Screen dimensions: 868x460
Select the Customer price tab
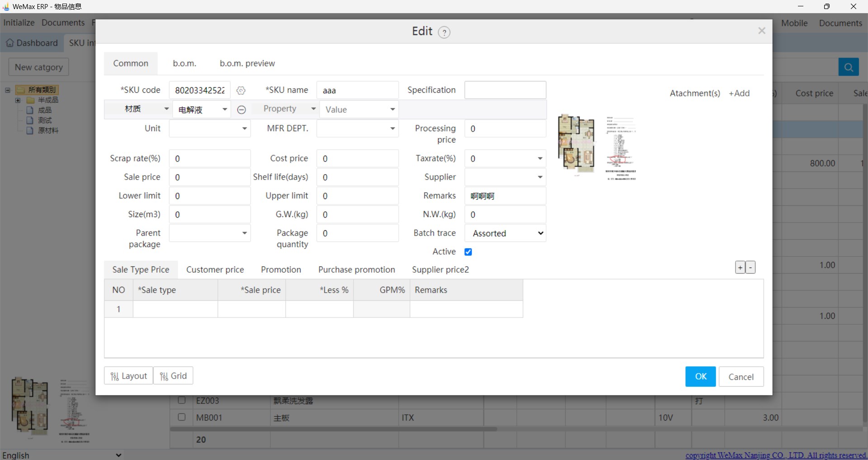coord(215,270)
